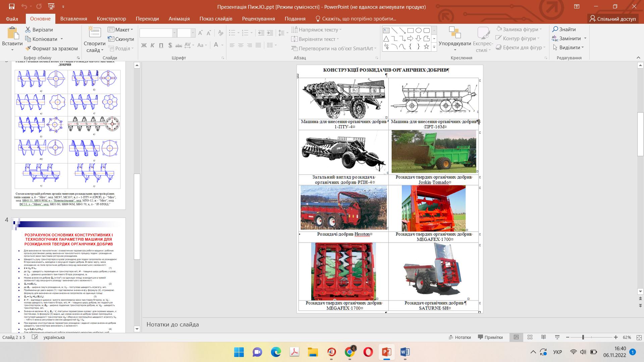Increase font size with the large A icon

[x=200, y=33]
